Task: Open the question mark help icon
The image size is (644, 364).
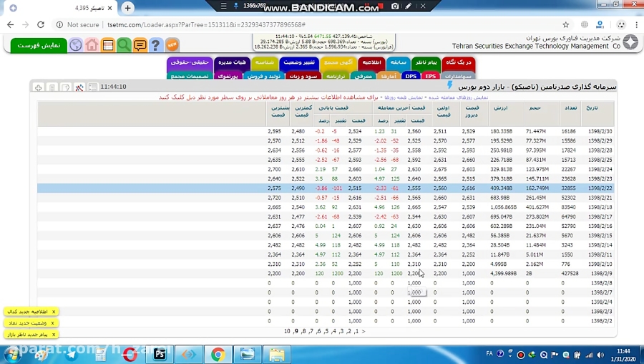Action: point(156,45)
